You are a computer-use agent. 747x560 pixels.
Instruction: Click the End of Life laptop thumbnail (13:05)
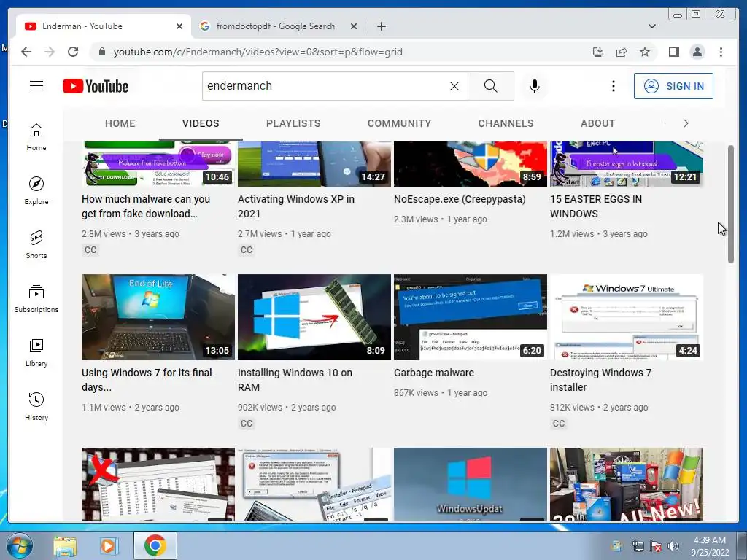[x=158, y=316]
